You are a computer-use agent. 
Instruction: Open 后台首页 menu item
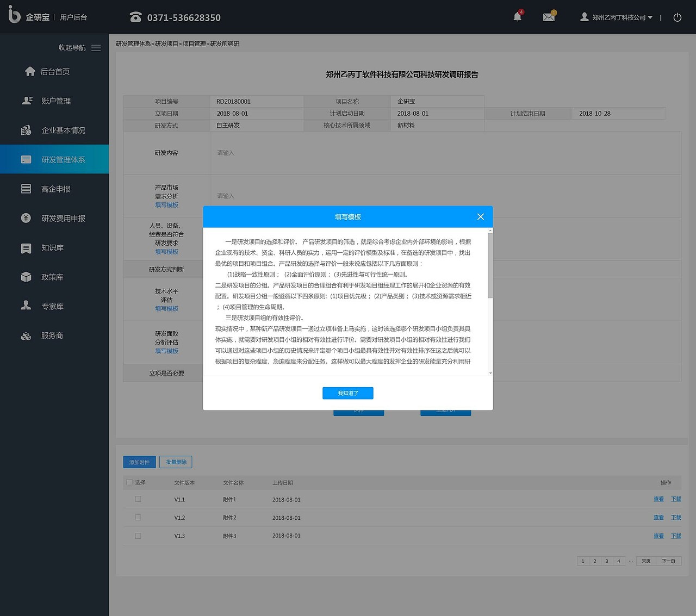click(55, 71)
